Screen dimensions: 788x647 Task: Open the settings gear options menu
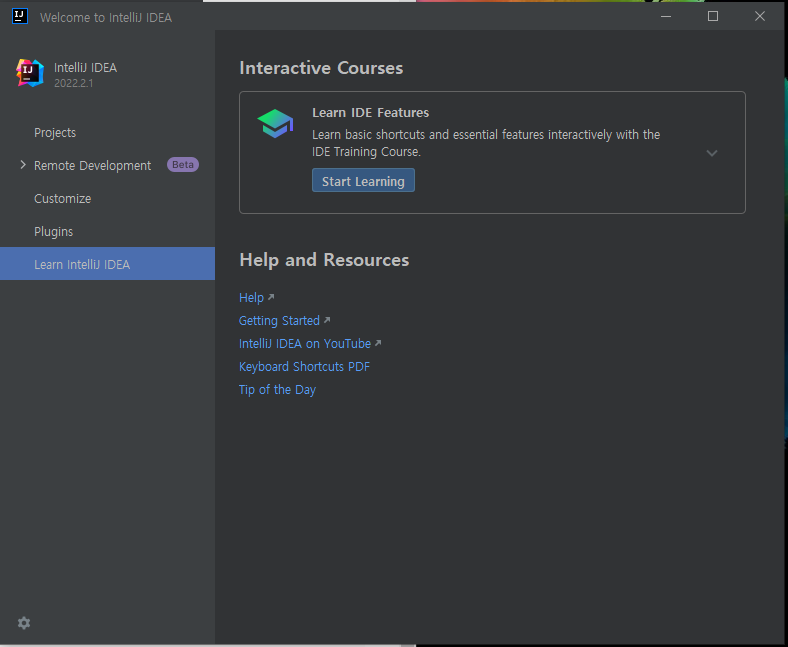tap(24, 623)
